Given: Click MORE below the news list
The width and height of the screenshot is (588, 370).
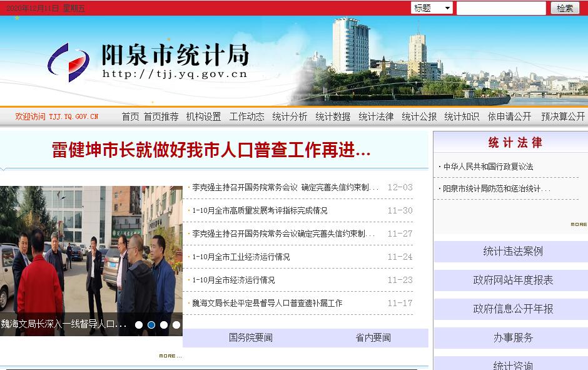Looking at the screenshot, I should [x=170, y=356].
